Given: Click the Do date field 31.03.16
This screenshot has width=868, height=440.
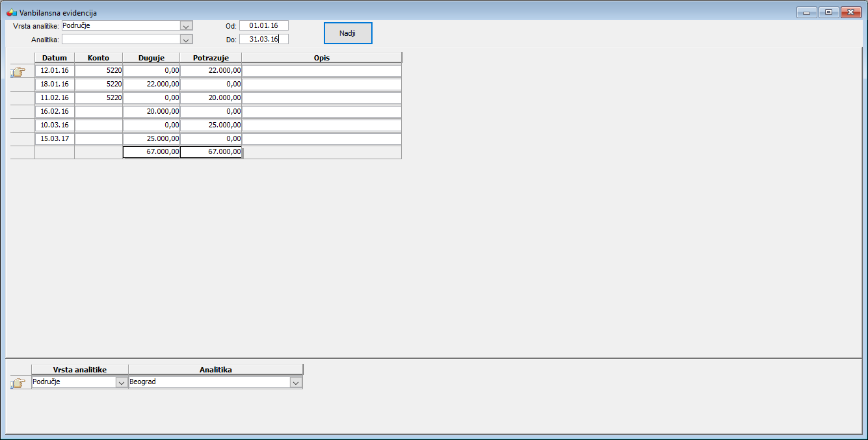Looking at the screenshot, I should point(263,39).
